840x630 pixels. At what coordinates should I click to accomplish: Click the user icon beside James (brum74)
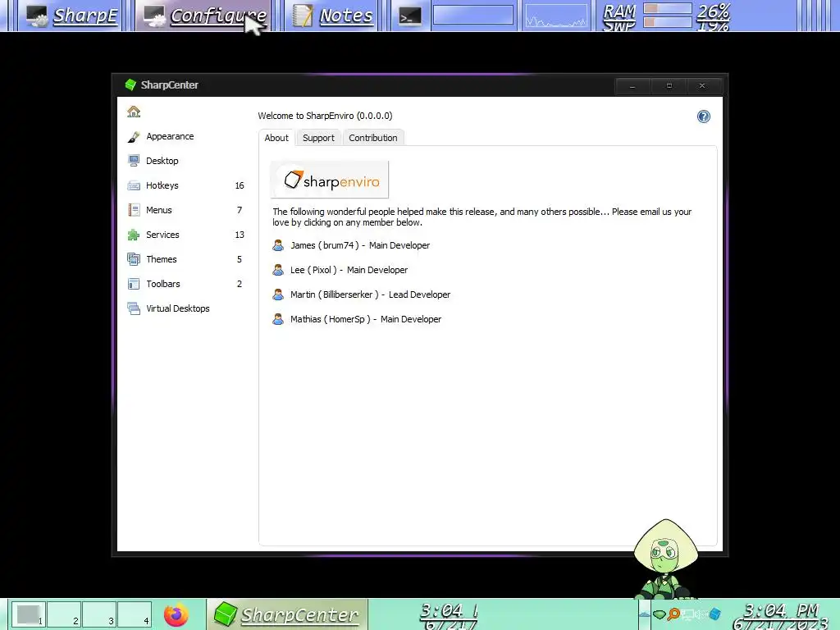click(x=278, y=245)
